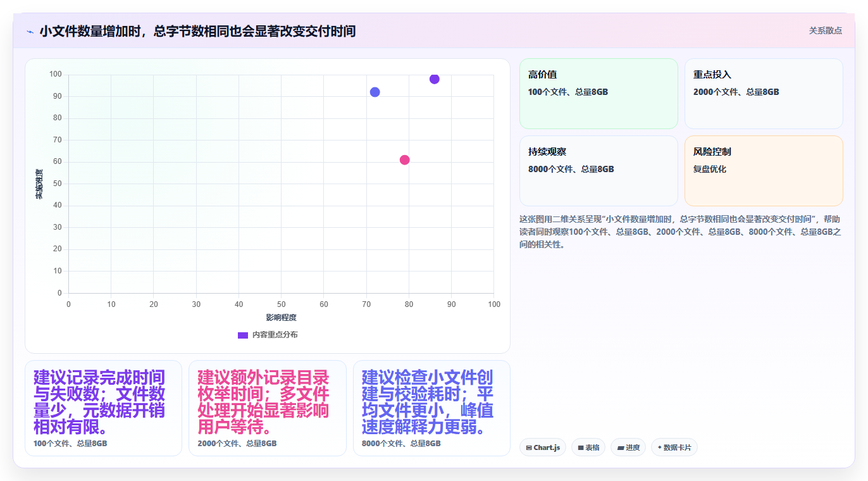The width and height of the screenshot is (868, 481).
Task: Open the 高价值 quadrant card
Action: coord(598,94)
